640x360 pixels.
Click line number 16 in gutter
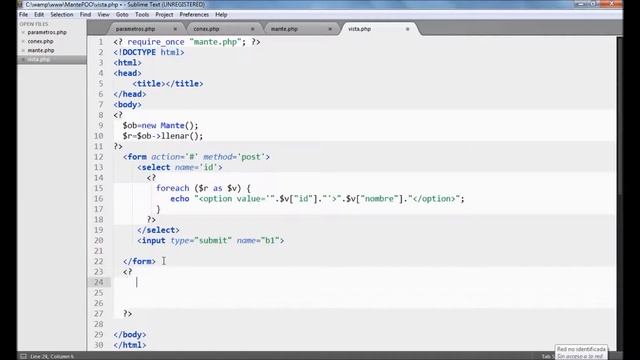[99, 198]
